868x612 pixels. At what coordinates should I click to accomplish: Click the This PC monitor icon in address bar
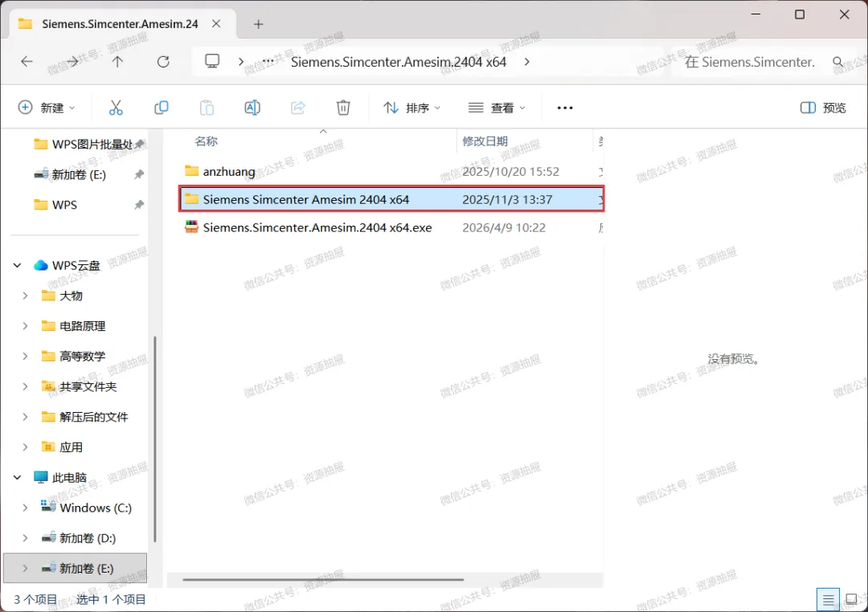tap(212, 61)
